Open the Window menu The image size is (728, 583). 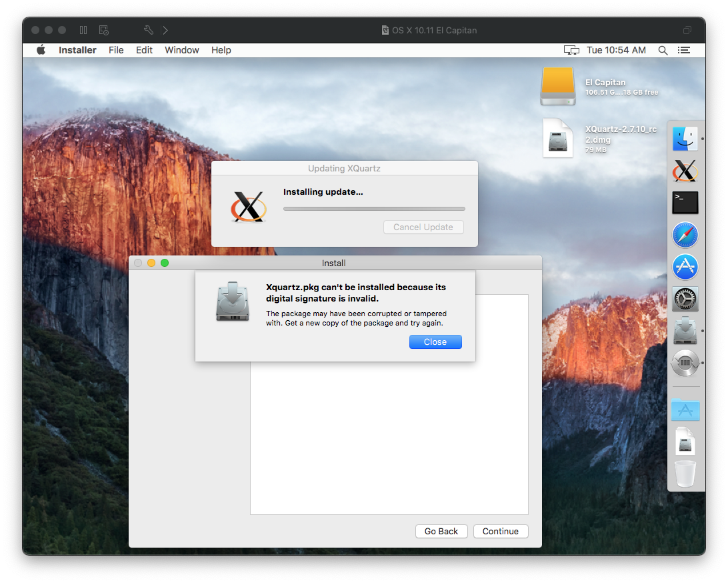tap(181, 50)
